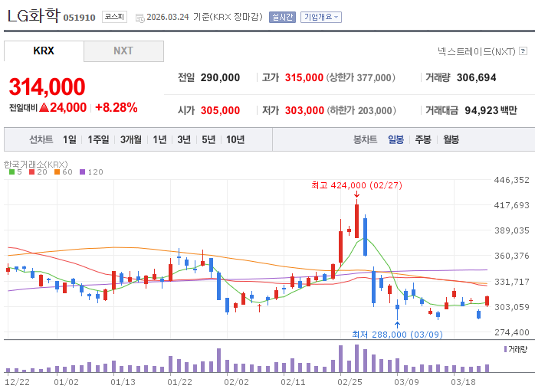The width and height of the screenshot is (535, 392).
Task: Click the 넥스트레이드(NXT) link text
Action: [477, 51]
